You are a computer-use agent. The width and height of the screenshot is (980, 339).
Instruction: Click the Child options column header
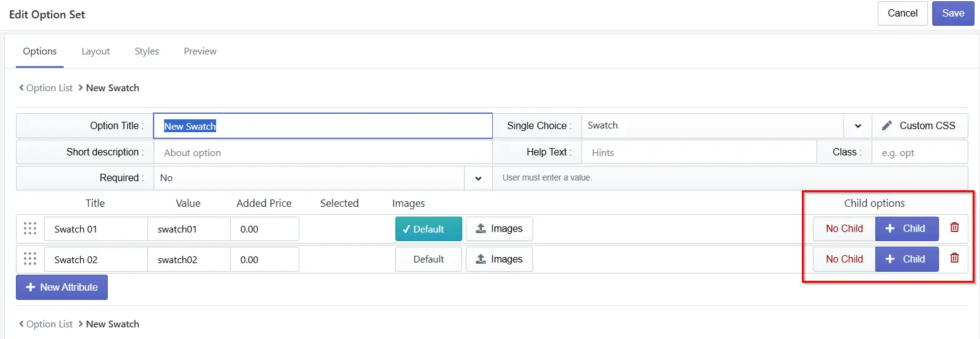(874, 203)
